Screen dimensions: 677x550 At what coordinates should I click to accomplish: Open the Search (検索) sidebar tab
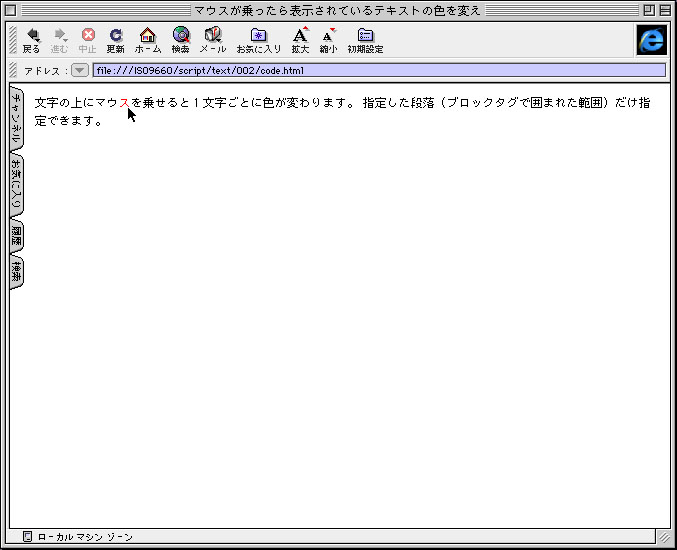click(x=16, y=271)
